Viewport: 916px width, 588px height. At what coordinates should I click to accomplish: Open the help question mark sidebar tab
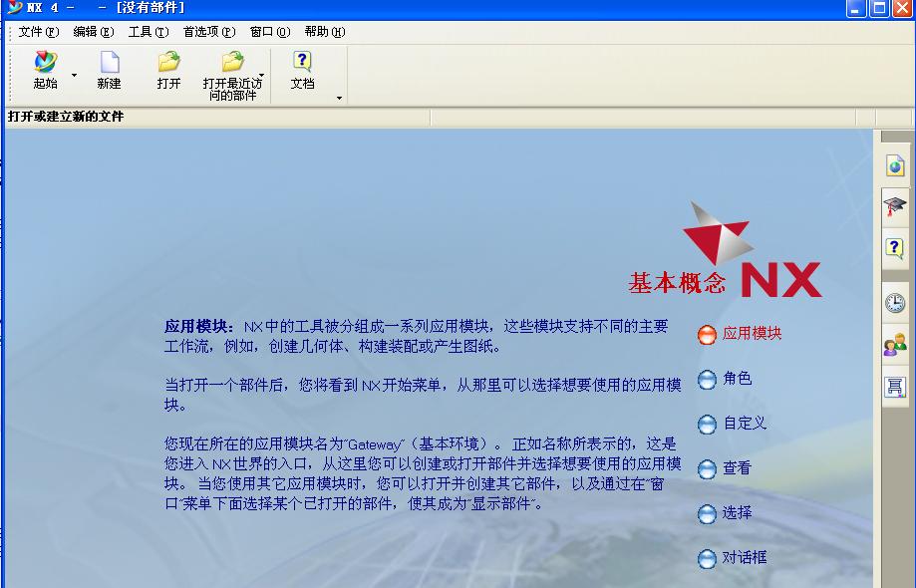click(x=895, y=248)
